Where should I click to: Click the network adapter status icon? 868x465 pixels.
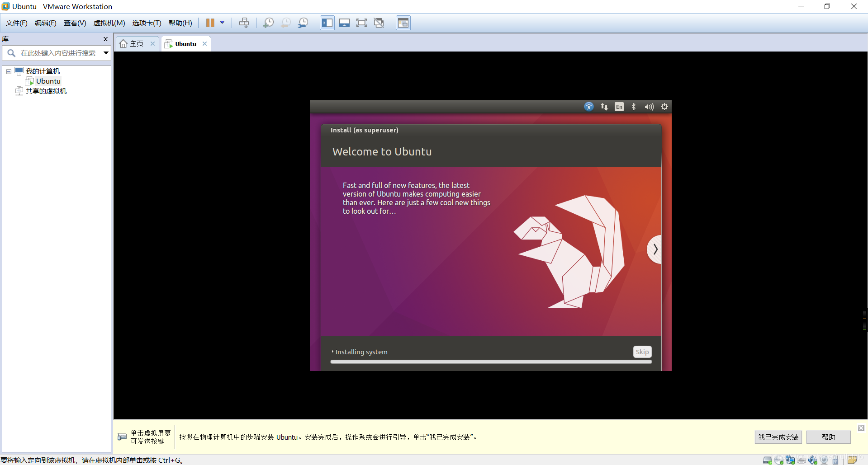(x=790, y=460)
